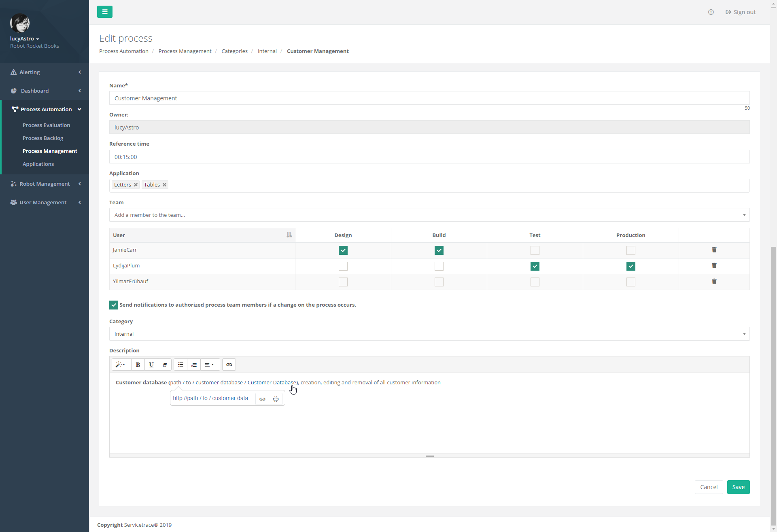Select the eraser/clear formatting icon
The image size is (777, 532).
point(164,365)
